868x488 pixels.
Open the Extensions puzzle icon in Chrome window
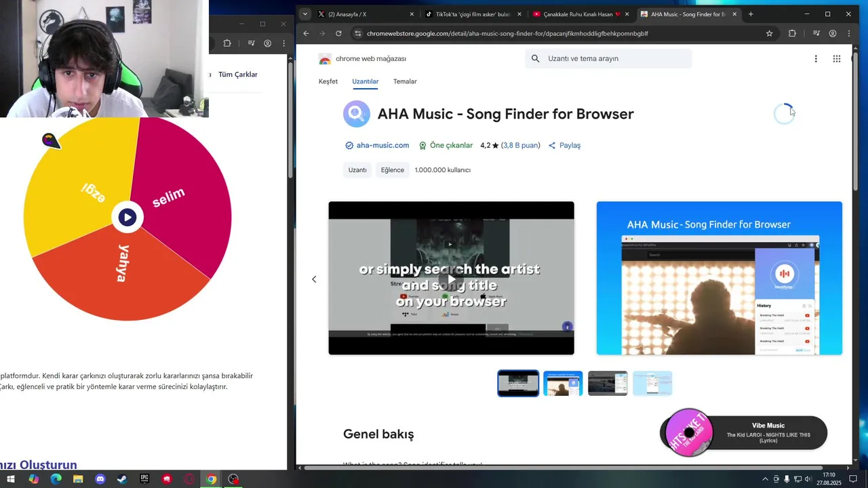pos(792,33)
